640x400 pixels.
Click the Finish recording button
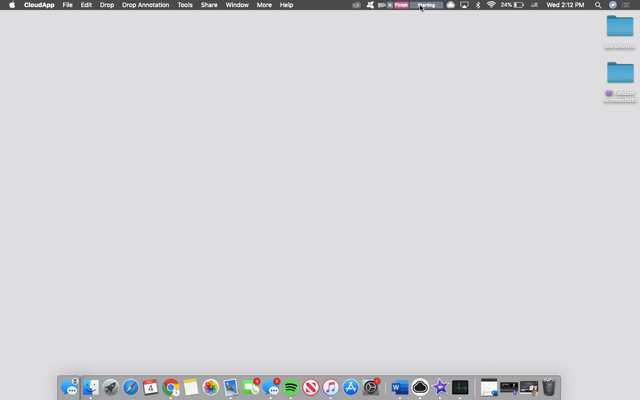pyautogui.click(x=401, y=5)
